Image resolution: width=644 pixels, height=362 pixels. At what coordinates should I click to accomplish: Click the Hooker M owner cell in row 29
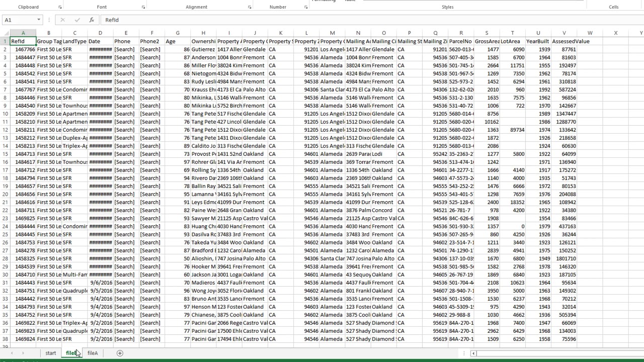click(203, 266)
